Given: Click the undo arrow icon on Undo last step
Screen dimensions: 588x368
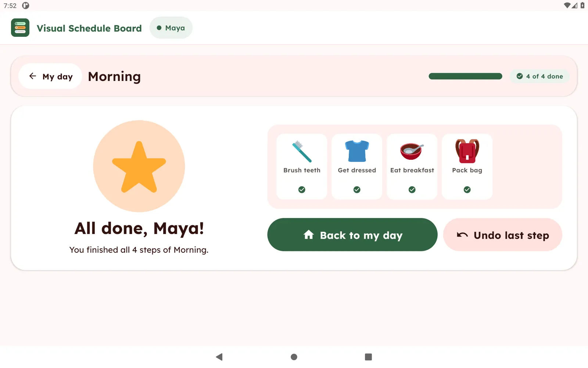Looking at the screenshot, I should coord(462,235).
